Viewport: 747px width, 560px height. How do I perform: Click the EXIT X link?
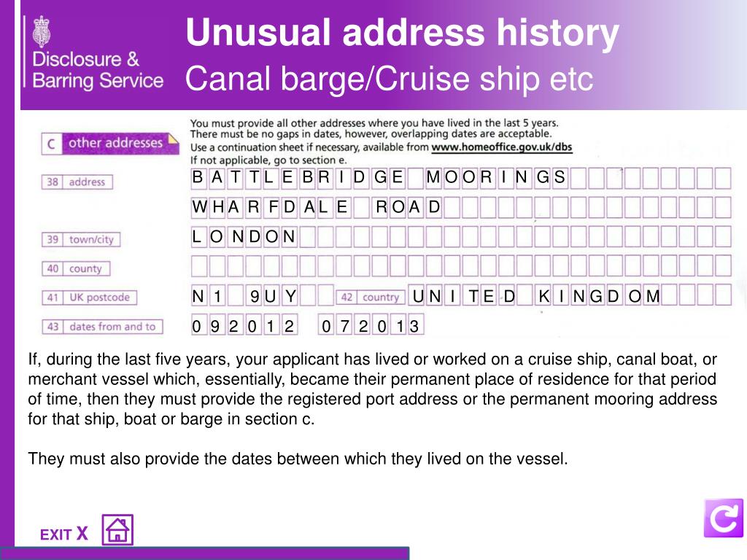64,534
